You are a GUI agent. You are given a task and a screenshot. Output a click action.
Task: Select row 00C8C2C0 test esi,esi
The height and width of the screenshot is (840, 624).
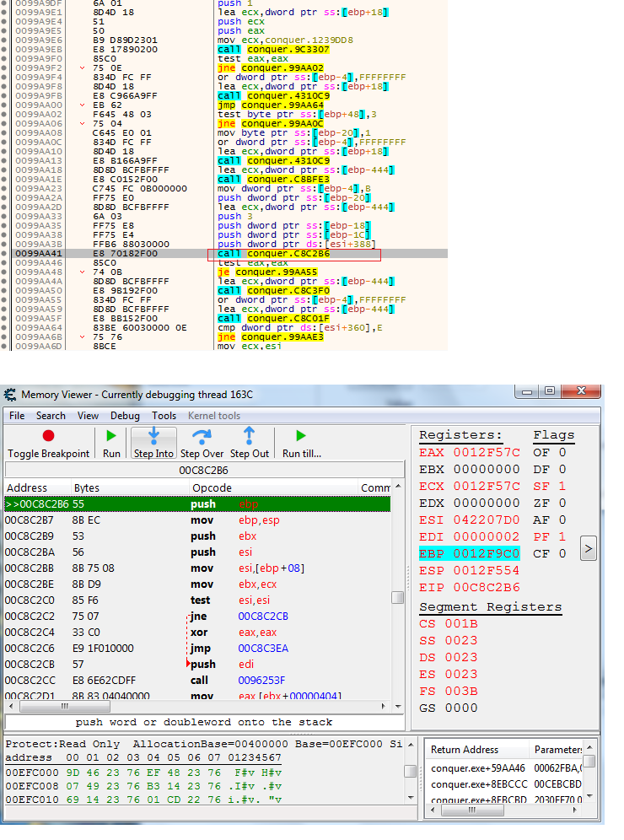pos(197,600)
